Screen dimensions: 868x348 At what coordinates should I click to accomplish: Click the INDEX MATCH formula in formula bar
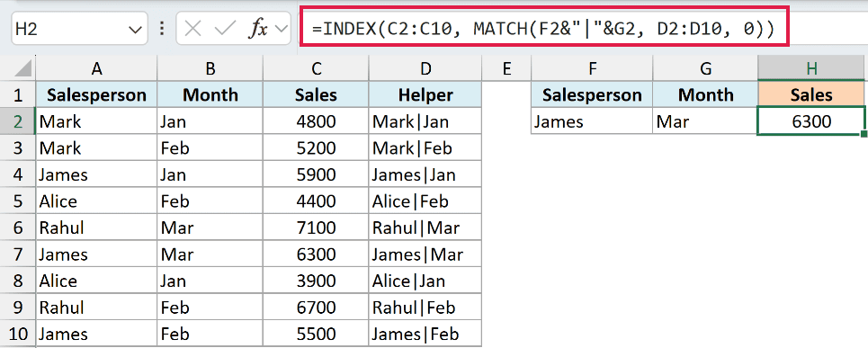[x=542, y=30]
